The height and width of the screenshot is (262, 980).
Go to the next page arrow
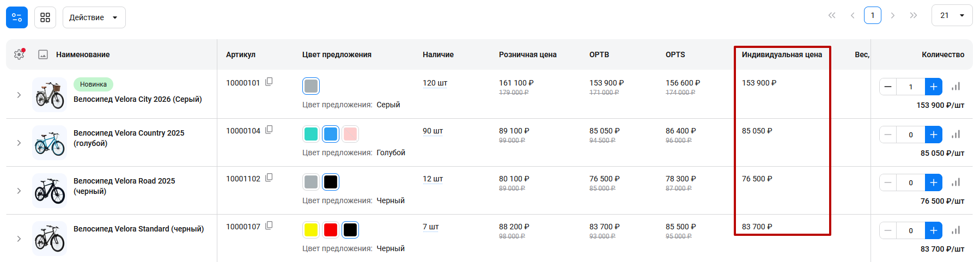(x=892, y=15)
